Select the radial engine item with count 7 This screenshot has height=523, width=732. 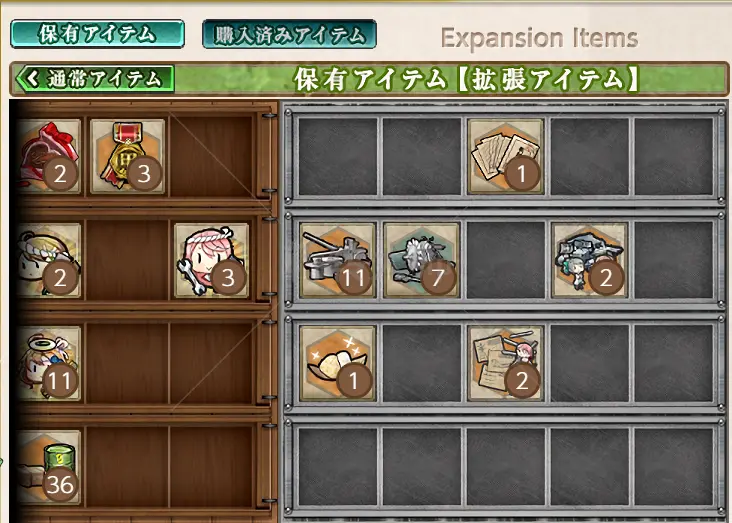pos(422,260)
